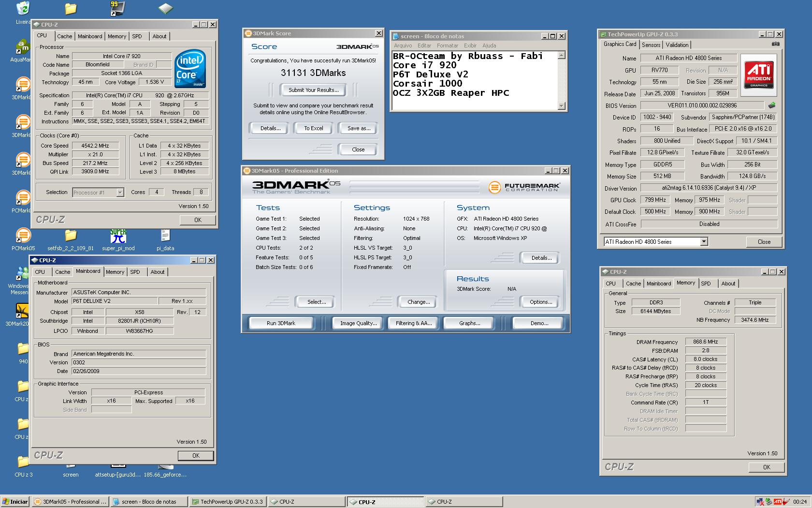
Task: Click the Iniciar start button
Action: coord(15,502)
